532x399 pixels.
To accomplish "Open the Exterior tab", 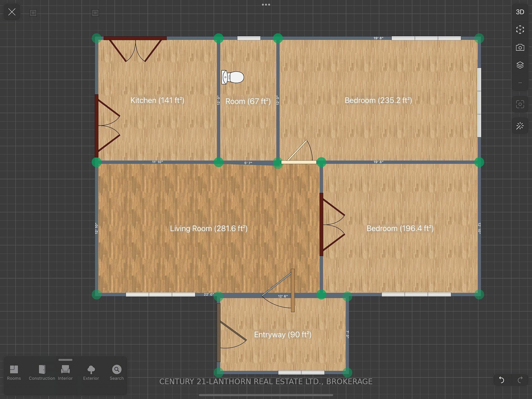I will click(91, 373).
